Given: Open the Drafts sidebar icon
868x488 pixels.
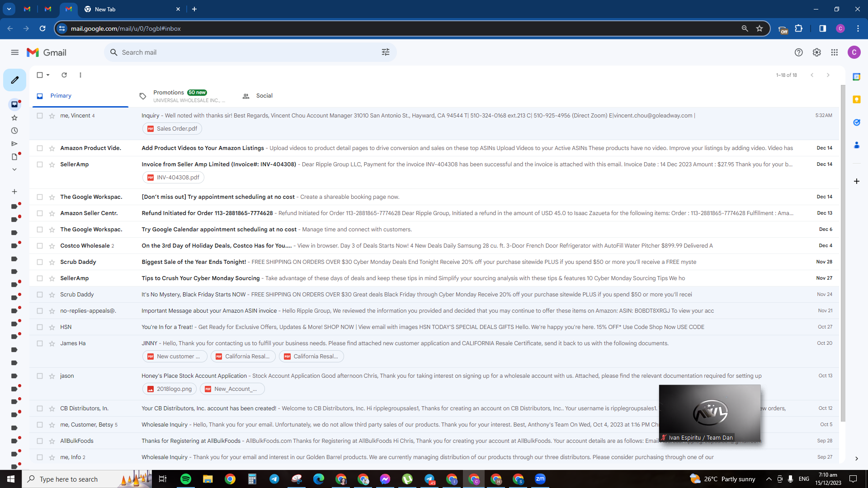Looking at the screenshot, I should pos(14,157).
